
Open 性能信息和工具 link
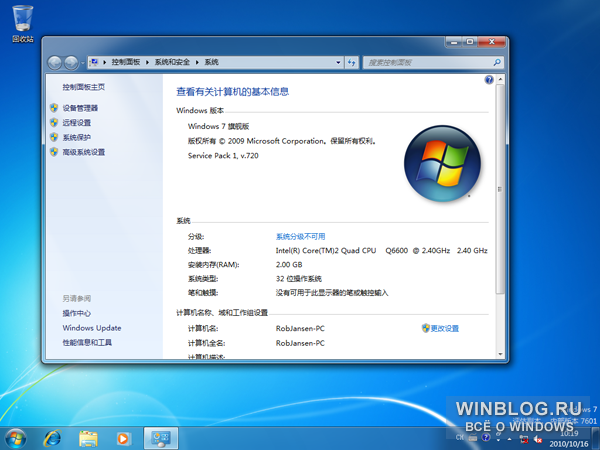coord(87,342)
